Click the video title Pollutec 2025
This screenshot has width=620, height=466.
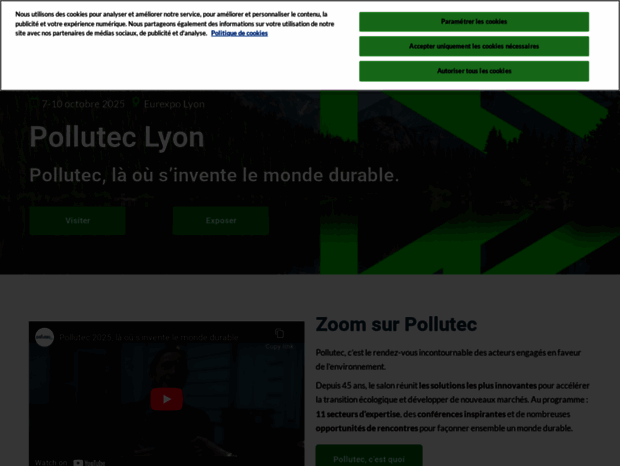(x=149, y=337)
